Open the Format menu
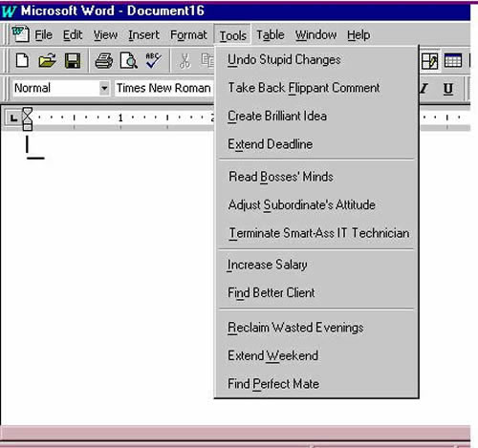This screenshot has width=478, height=448. point(188,34)
